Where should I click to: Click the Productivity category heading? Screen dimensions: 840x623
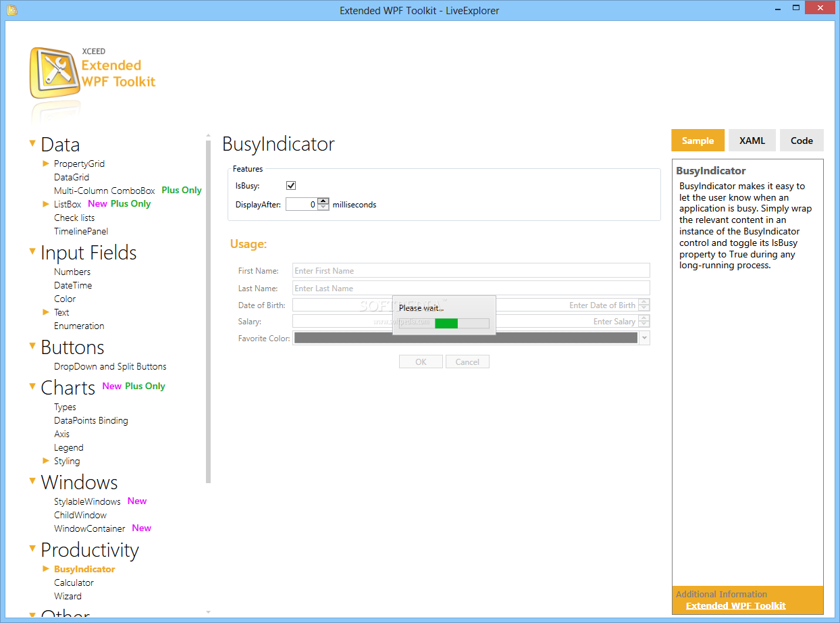(90, 549)
